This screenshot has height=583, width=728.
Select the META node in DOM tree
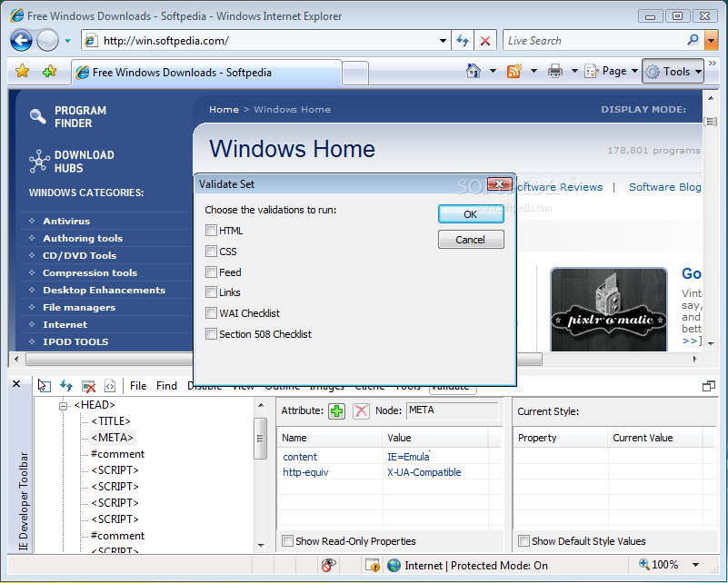click(x=113, y=438)
